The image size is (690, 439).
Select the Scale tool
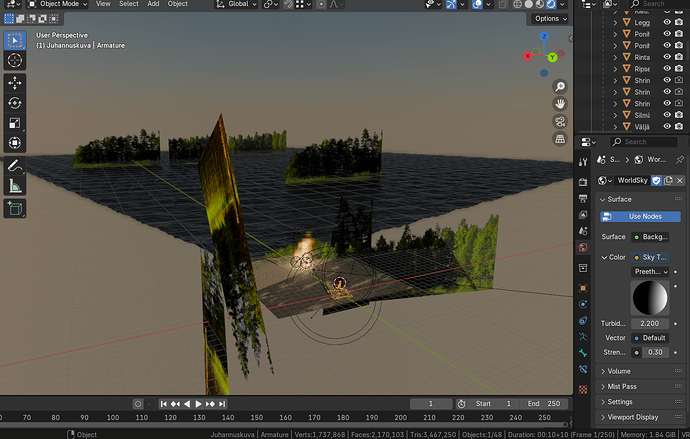15,123
